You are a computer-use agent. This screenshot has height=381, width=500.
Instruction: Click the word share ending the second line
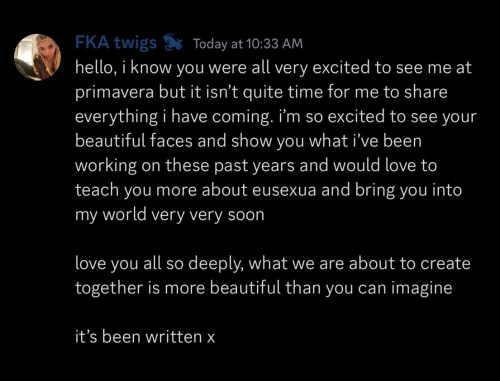[426, 92]
